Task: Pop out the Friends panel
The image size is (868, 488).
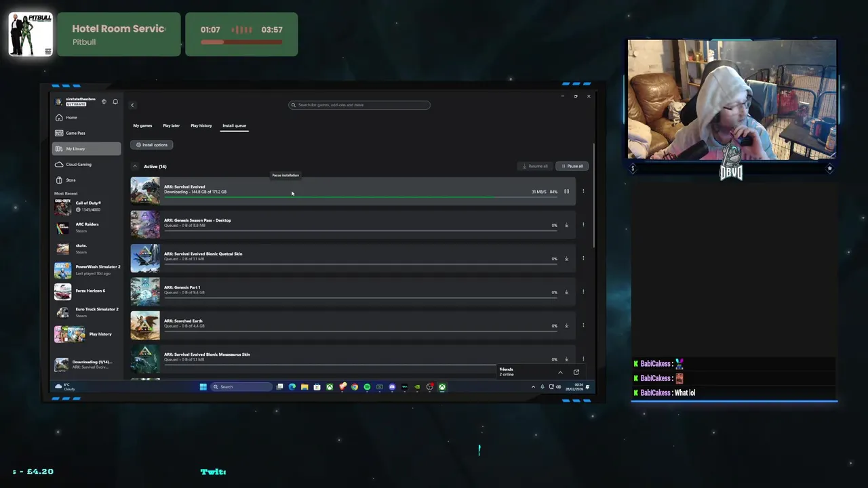Action: tap(576, 372)
